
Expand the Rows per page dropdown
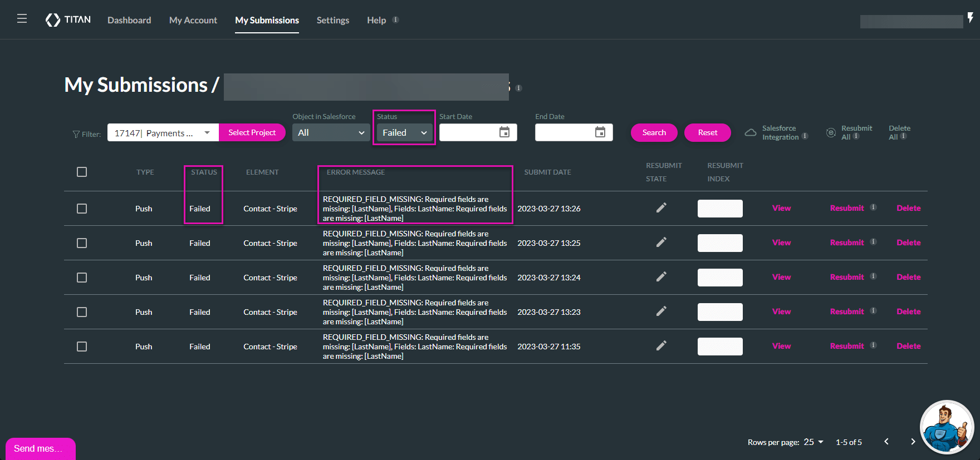(814, 442)
